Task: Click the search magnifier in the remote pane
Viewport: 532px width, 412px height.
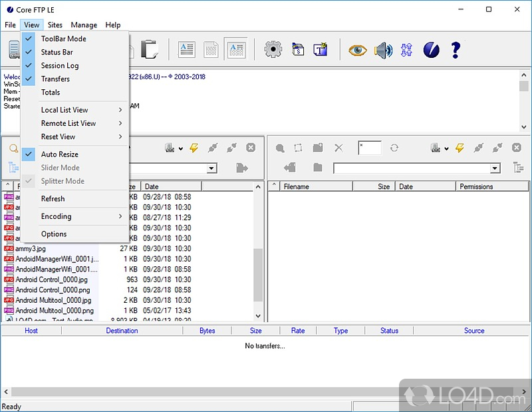Action: point(281,148)
